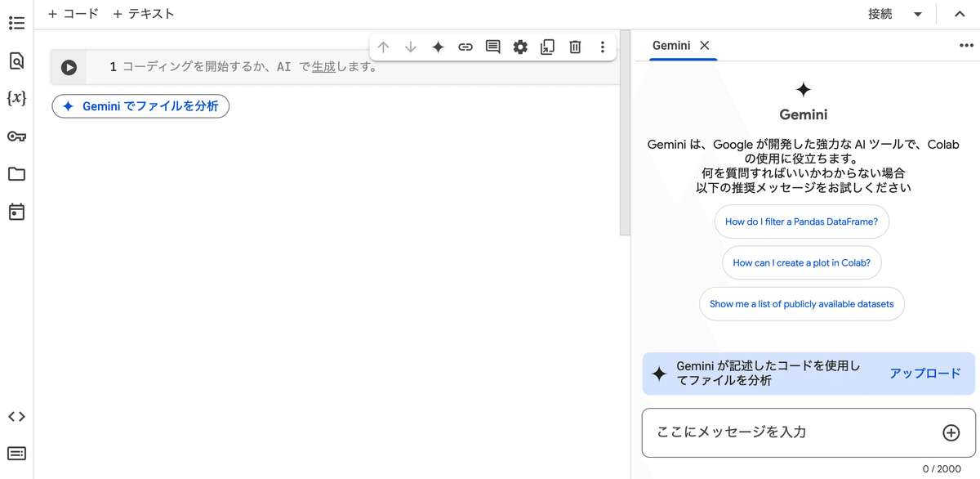Open the find and replace panel

[16, 61]
